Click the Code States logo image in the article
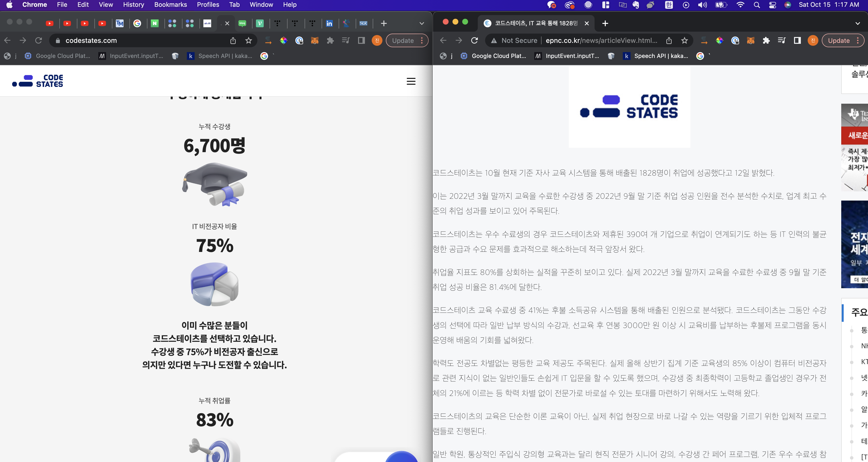The height and width of the screenshot is (462, 868). pyautogui.click(x=629, y=107)
